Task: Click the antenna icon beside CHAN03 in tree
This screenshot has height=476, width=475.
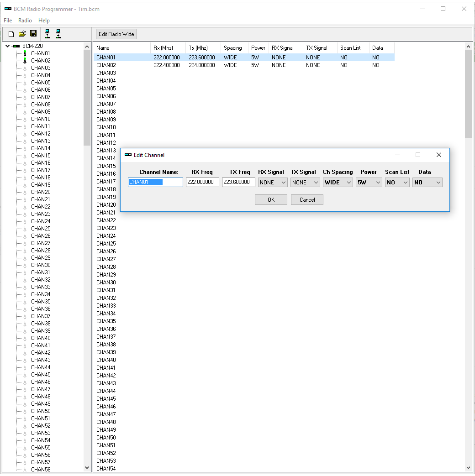Action: pyautogui.click(x=25, y=68)
